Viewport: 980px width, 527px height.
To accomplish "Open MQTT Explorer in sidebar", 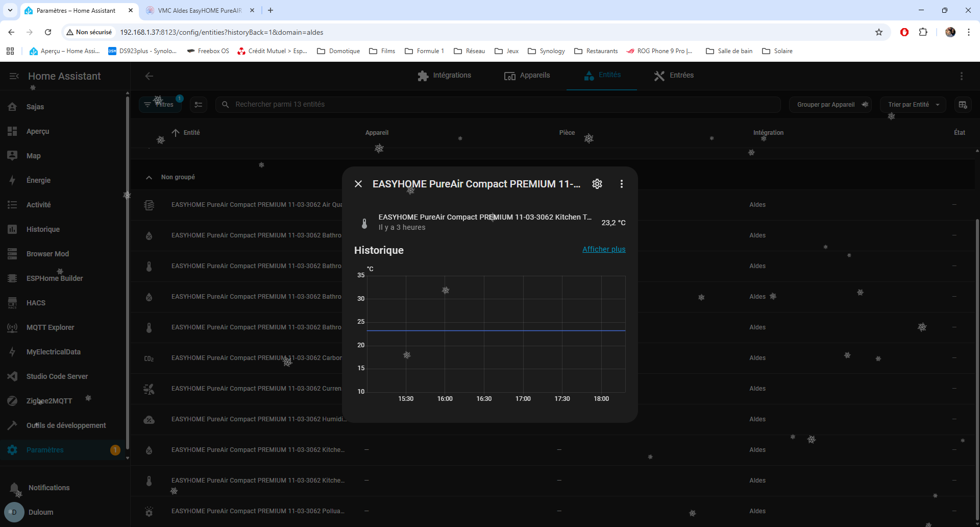I will (x=63, y=327).
